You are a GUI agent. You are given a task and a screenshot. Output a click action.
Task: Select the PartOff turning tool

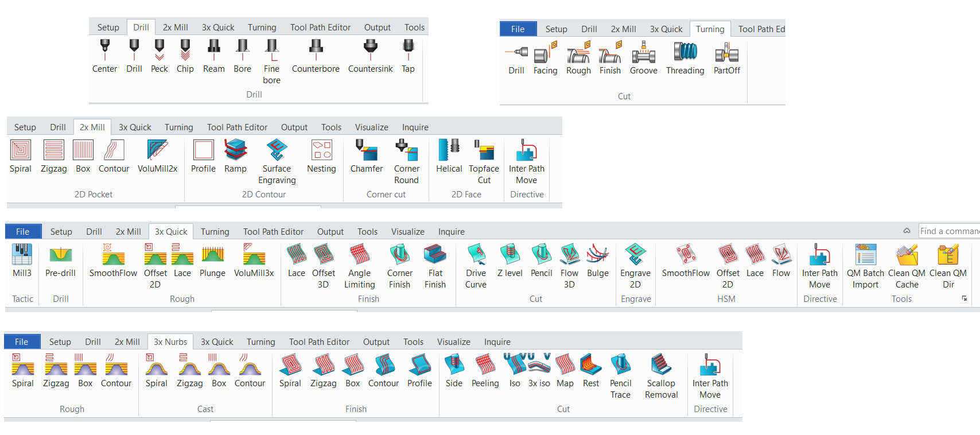click(726, 59)
